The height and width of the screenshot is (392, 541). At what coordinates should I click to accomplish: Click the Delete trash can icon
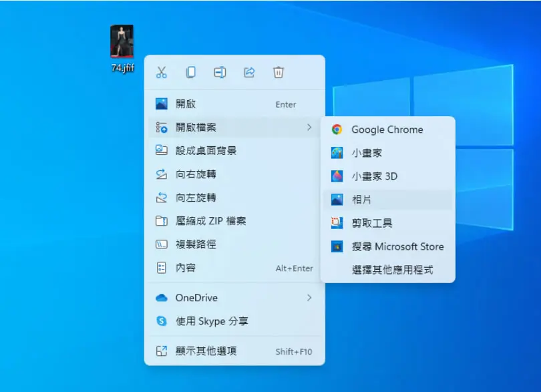click(279, 73)
